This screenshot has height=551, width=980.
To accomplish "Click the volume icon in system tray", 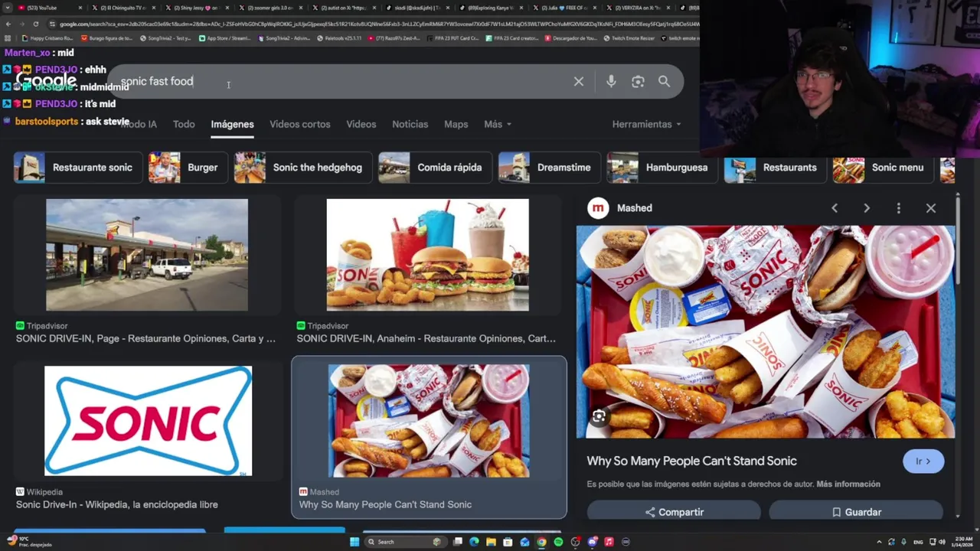I will 941,542.
